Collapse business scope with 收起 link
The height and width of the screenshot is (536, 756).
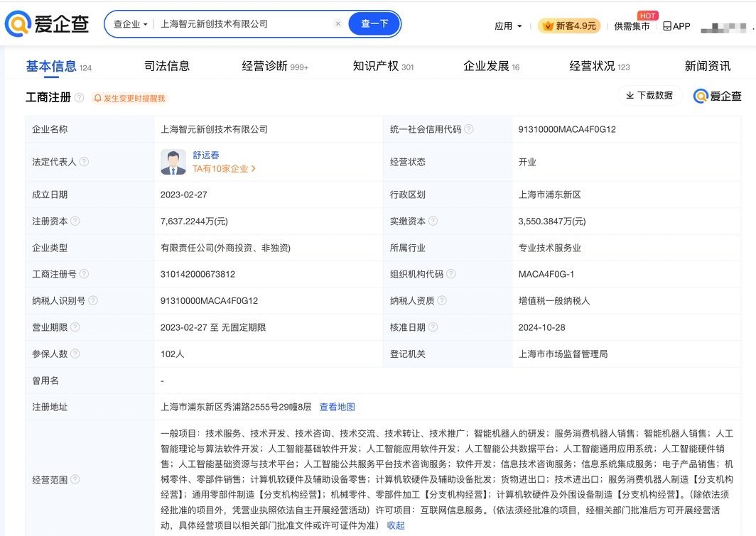tap(396, 525)
